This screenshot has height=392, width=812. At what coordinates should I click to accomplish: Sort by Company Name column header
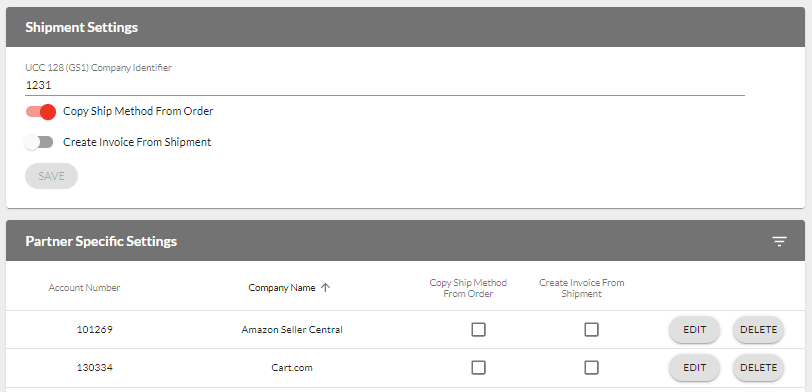point(282,288)
